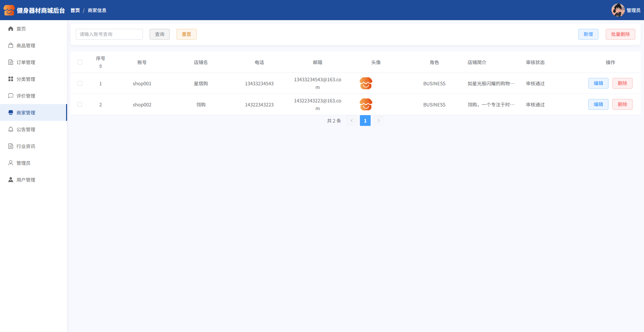The image size is (644, 332).
Task: Check the checkbox for shop002 row
Action: click(80, 104)
